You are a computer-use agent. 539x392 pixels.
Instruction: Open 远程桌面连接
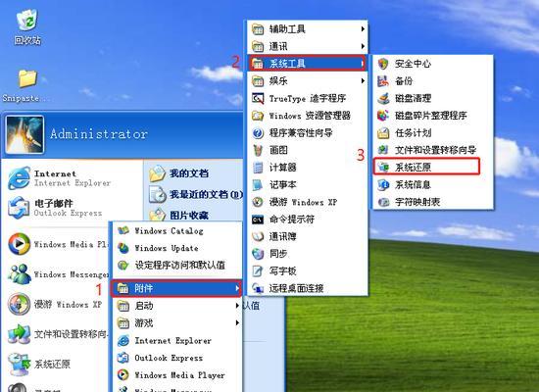[308, 288]
